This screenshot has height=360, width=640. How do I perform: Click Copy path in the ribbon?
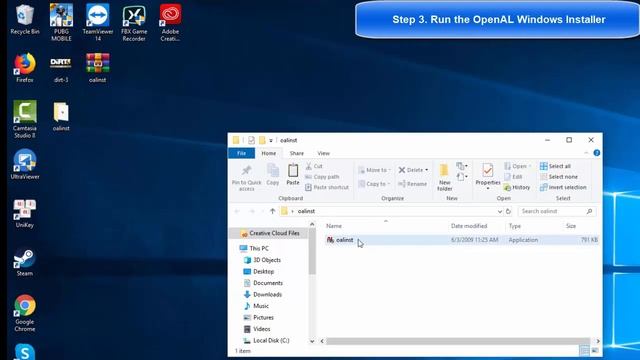click(x=322, y=177)
